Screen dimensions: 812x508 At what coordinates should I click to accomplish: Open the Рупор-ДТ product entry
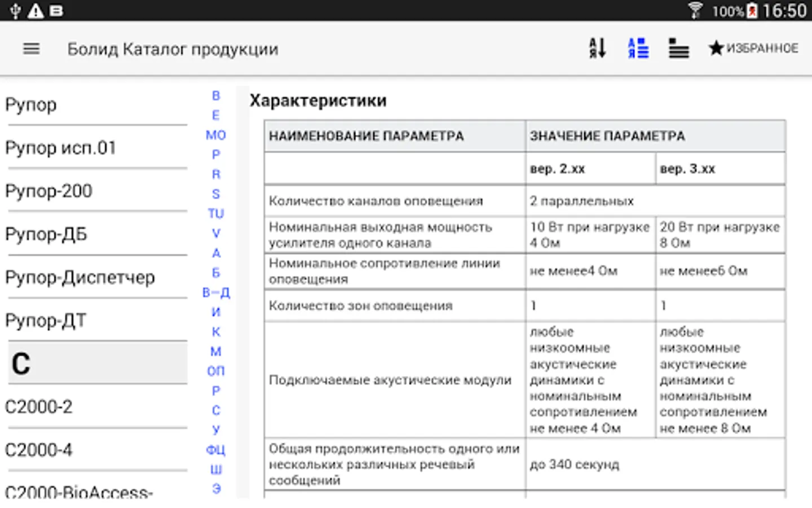pos(96,321)
